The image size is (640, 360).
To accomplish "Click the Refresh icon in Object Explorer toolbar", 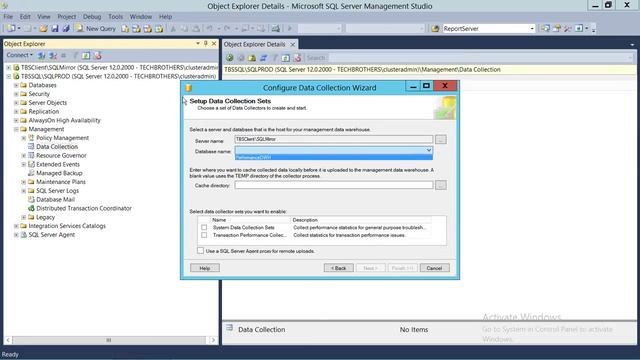I will point(86,56).
